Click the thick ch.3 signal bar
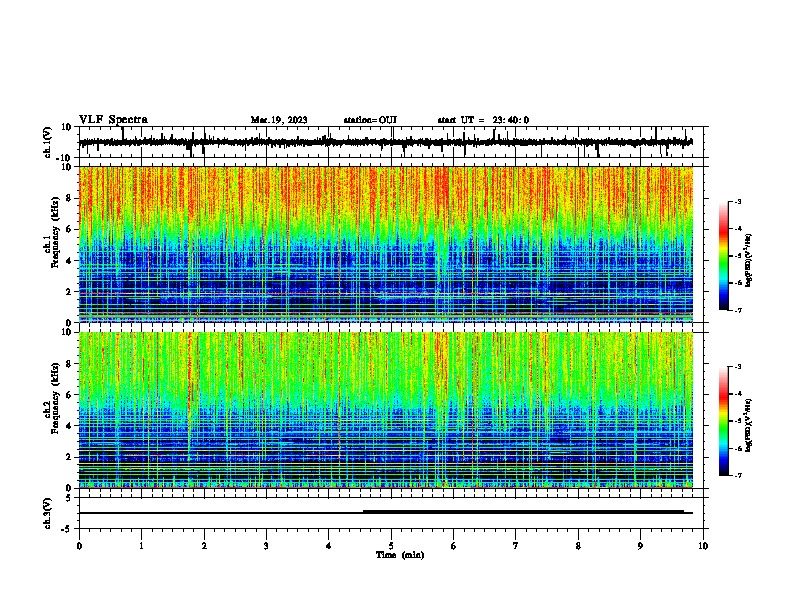 (523, 512)
